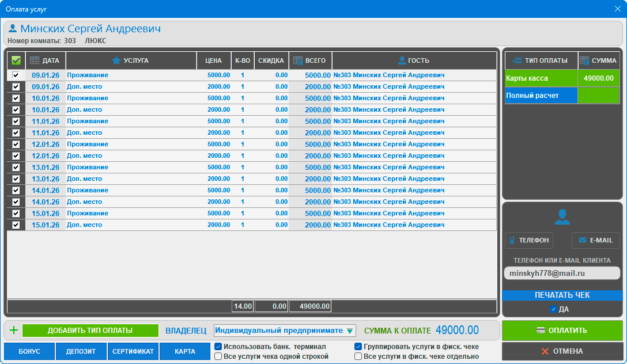Click the СЕРТИФИКАТ button
627x364 pixels.
tap(133, 351)
